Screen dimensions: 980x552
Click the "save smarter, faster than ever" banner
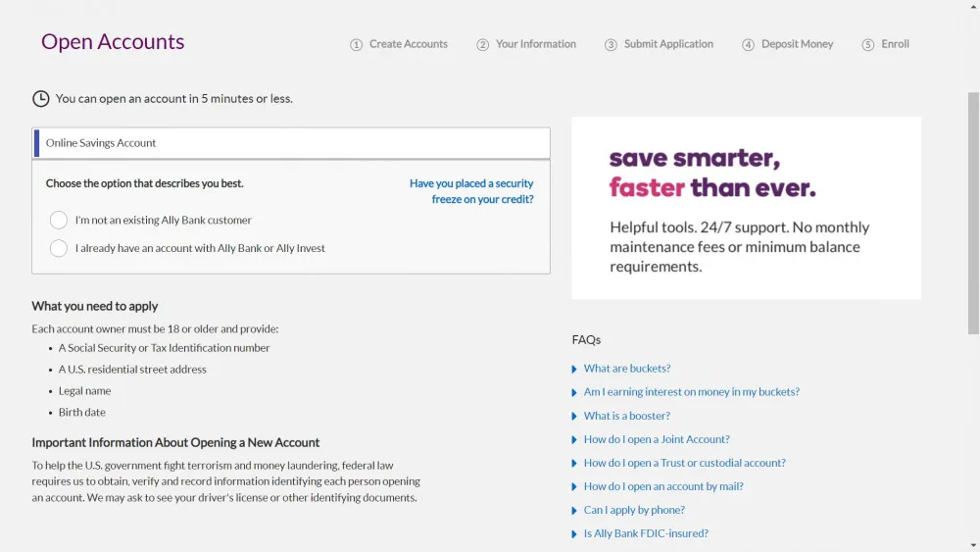tap(746, 208)
